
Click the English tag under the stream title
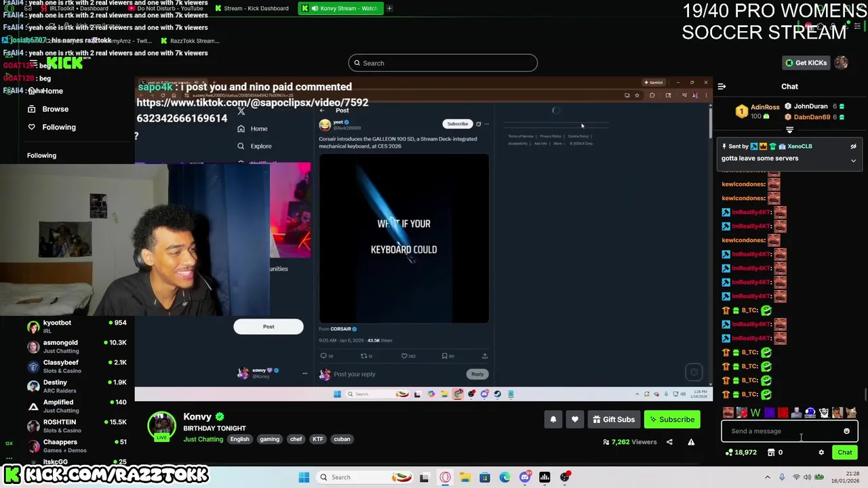(239, 439)
